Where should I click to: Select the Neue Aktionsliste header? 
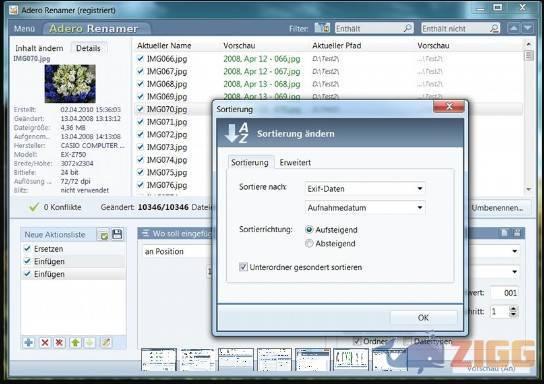tap(55, 234)
